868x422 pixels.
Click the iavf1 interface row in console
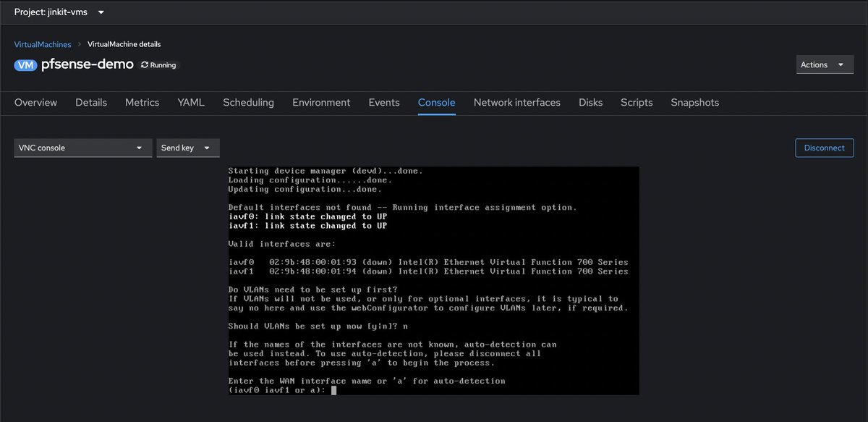[x=428, y=271]
